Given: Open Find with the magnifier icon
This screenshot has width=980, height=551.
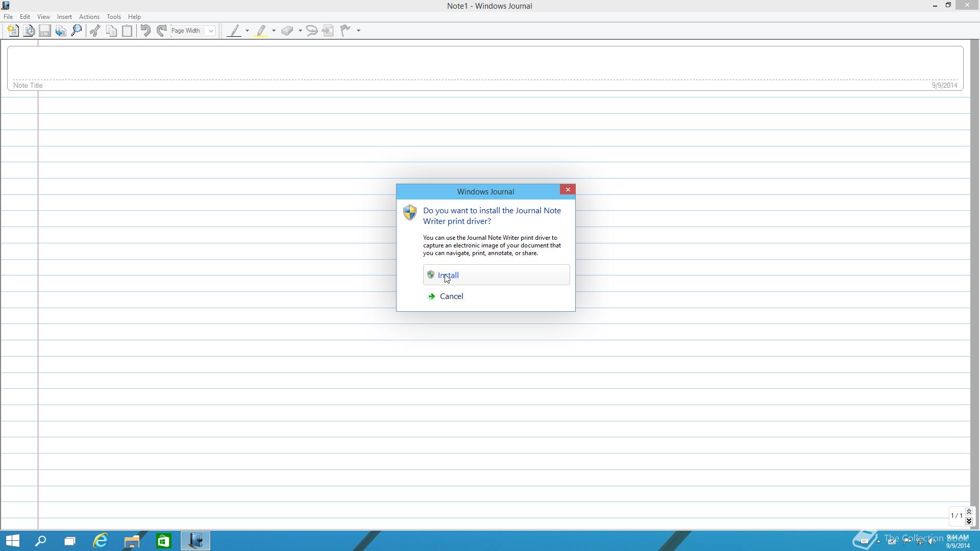Looking at the screenshot, I should 77,31.
